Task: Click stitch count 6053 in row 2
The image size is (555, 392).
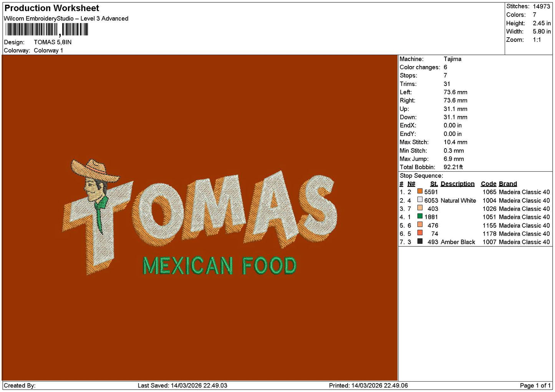Action: [x=431, y=200]
